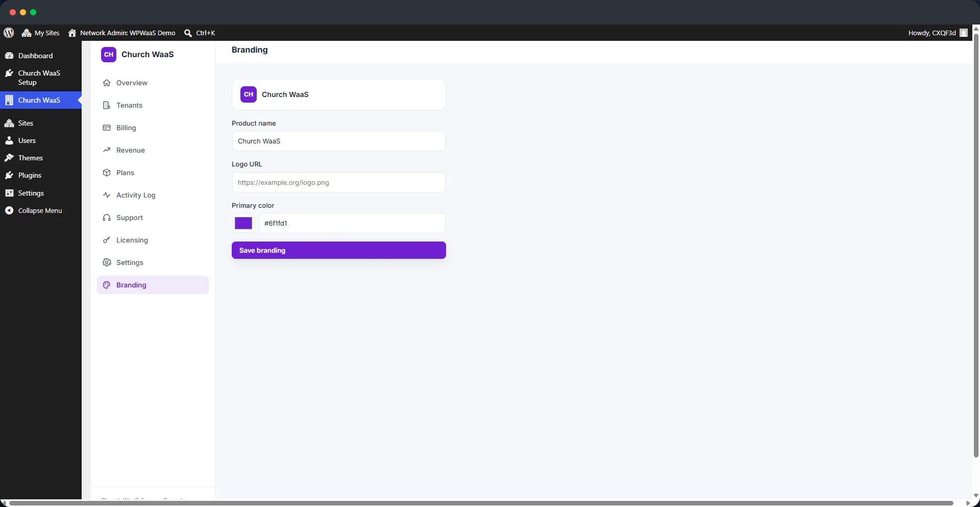Image resolution: width=980 pixels, height=507 pixels.
Task: Click the Branding palette icon
Action: 107,285
